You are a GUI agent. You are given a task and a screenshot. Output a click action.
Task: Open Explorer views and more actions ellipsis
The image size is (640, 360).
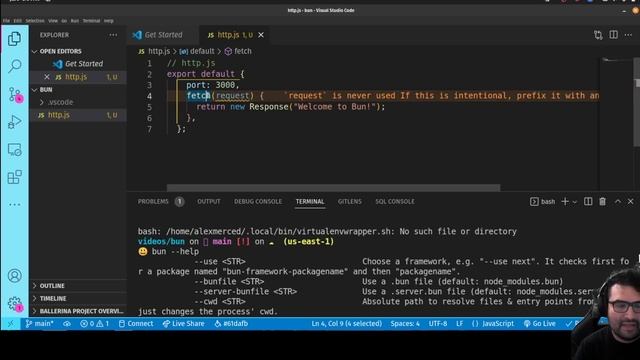113,35
